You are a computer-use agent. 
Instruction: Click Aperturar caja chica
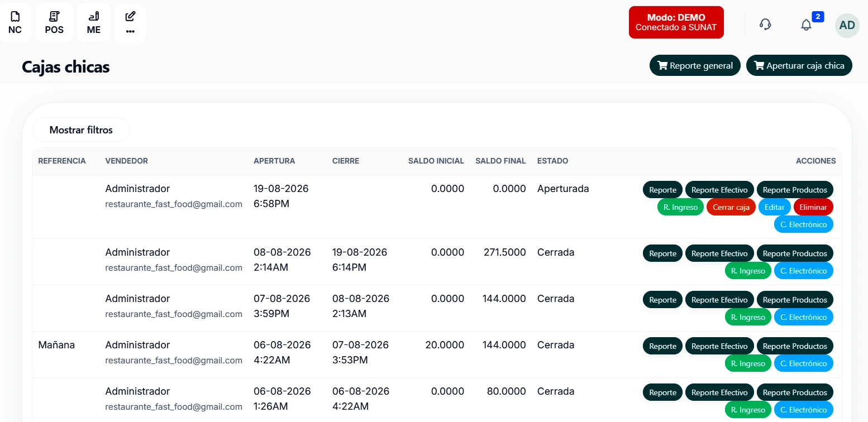(799, 65)
